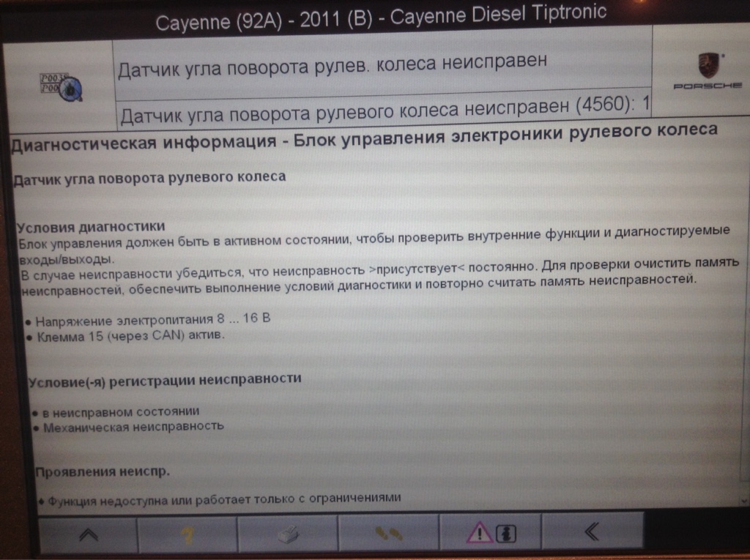Click the footsteps guided-procedure button
This screenshot has height=560, width=750.
coord(388,533)
